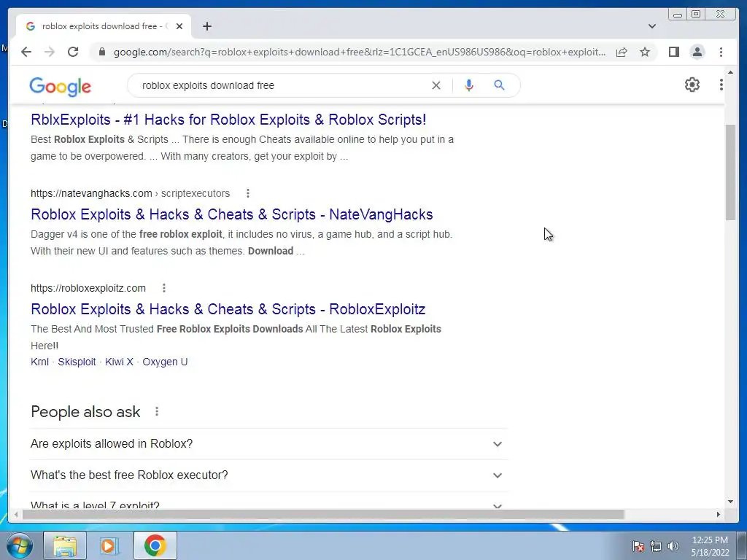Image resolution: width=747 pixels, height=560 pixels.
Task: Click the Google logo
Action: click(x=60, y=86)
